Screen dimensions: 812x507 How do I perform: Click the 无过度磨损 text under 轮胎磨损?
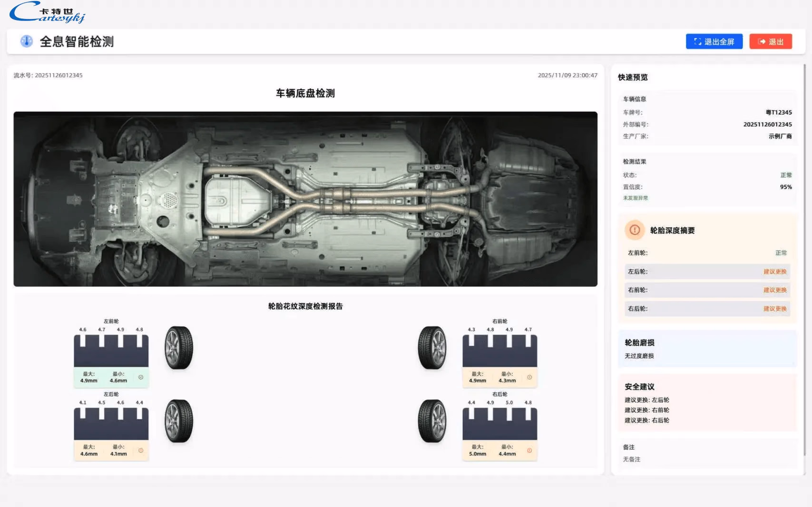pyautogui.click(x=639, y=356)
